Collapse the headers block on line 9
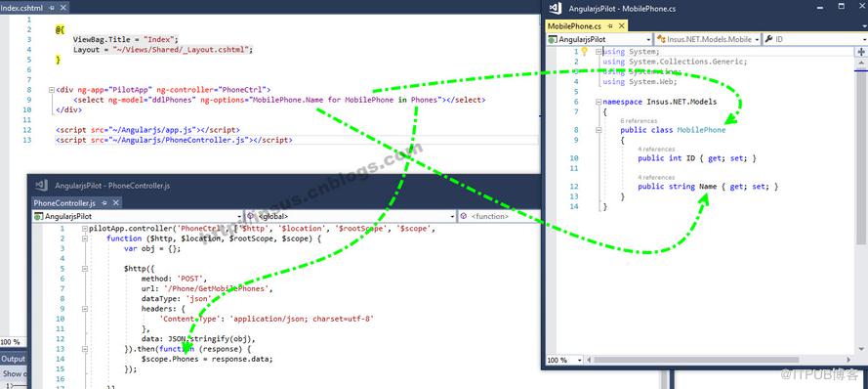The height and width of the screenshot is (389, 868). [x=85, y=309]
